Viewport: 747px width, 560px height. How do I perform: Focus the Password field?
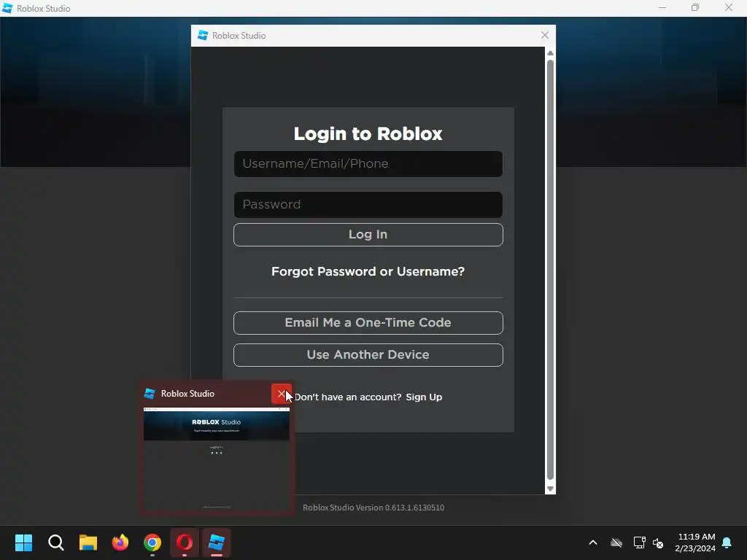(368, 205)
